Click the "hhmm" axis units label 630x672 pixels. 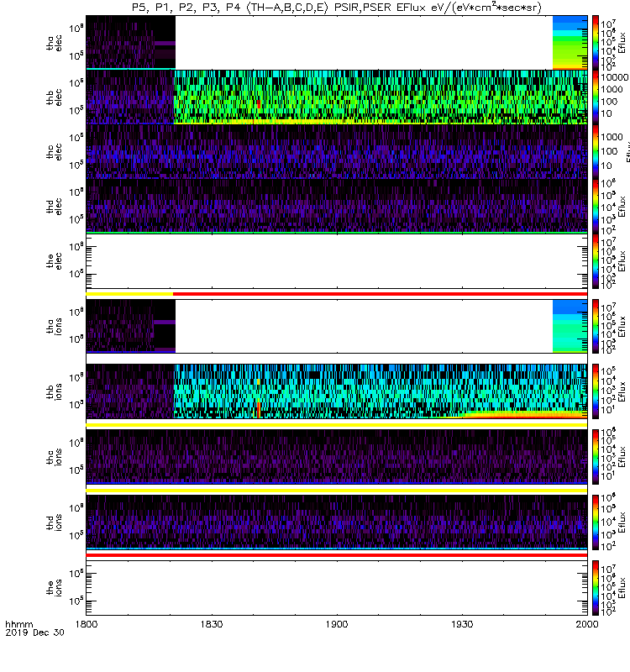click(18, 624)
